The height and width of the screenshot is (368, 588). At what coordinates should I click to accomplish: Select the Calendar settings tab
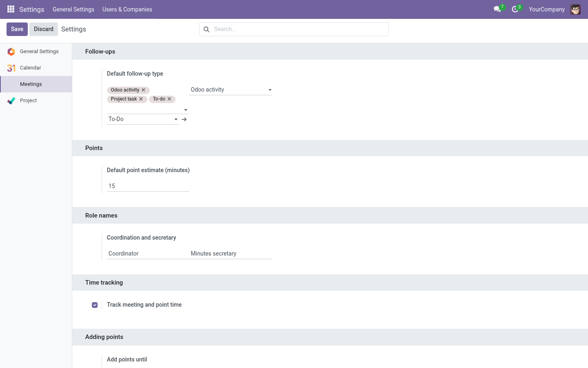coord(36,68)
